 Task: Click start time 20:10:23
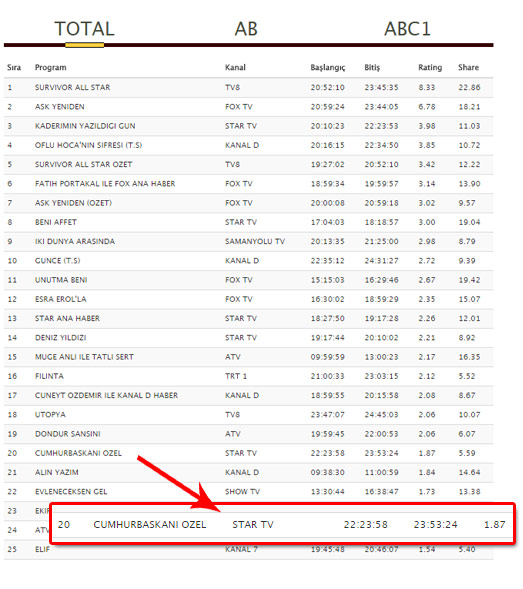click(327, 126)
